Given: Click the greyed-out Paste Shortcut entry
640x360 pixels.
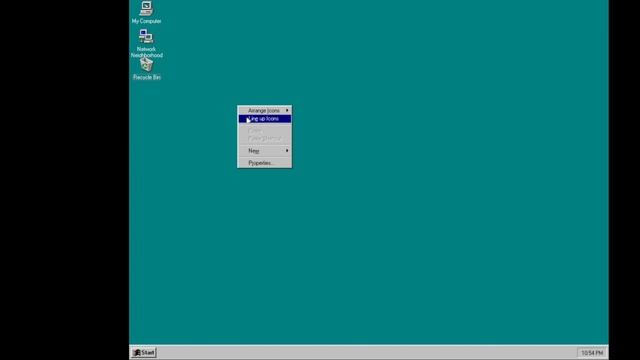Looking at the screenshot, I should 264,138.
